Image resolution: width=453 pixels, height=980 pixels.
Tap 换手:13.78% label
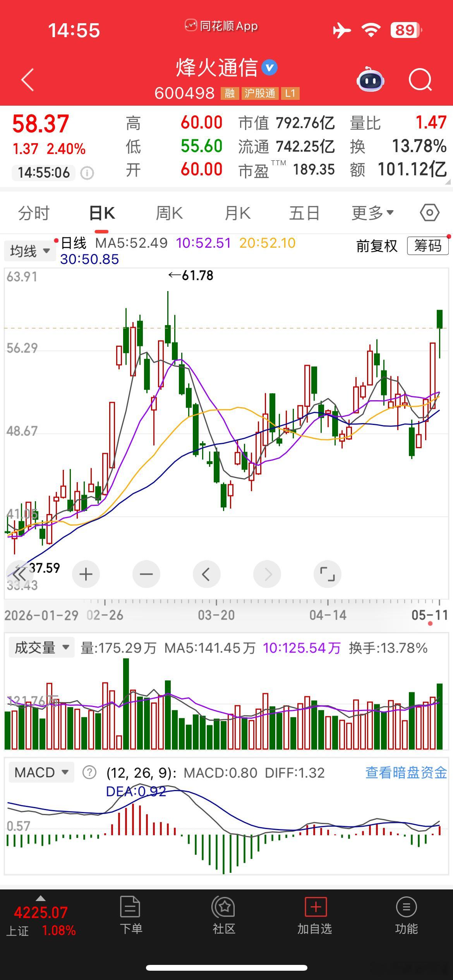388,648
